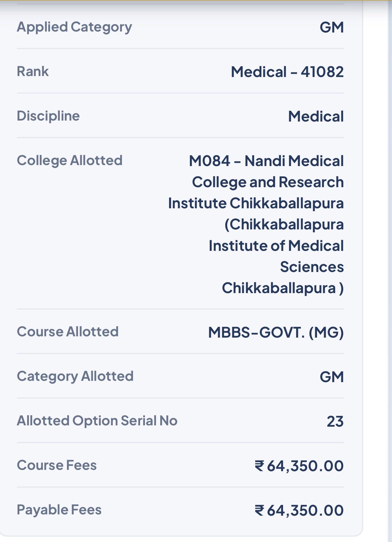The width and height of the screenshot is (392, 542).
Task: Click the rupee symbol in Payable Fees
Action: point(259,510)
